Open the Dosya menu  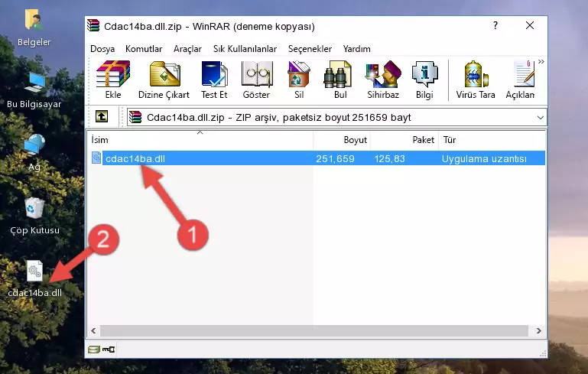coord(102,49)
